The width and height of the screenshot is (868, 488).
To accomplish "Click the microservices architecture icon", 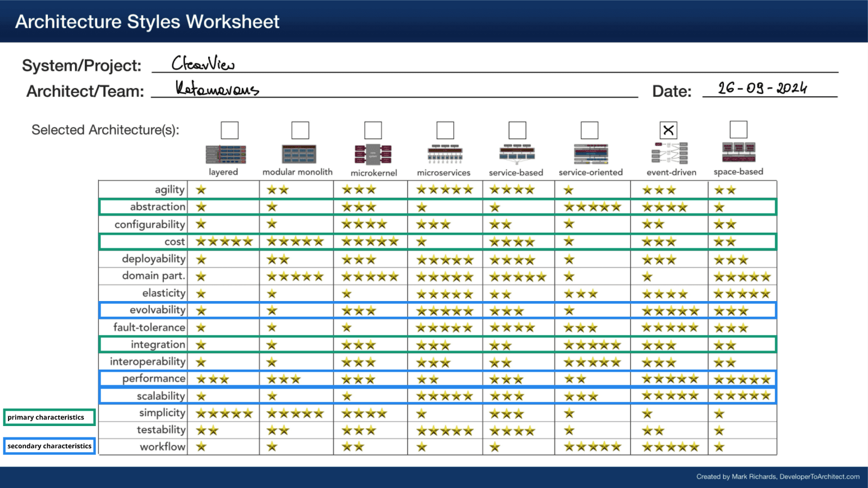I will coord(445,154).
